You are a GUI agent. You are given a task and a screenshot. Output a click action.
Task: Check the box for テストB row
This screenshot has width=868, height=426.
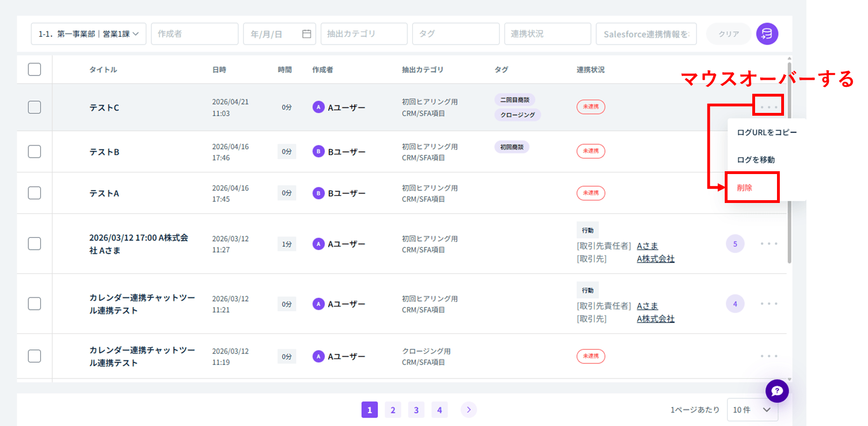(x=35, y=152)
